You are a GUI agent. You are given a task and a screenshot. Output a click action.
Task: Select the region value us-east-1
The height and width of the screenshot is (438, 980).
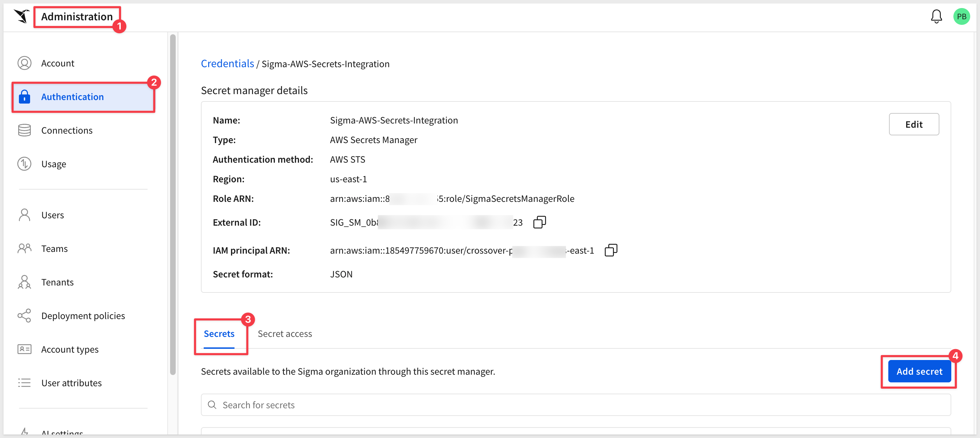(x=348, y=179)
